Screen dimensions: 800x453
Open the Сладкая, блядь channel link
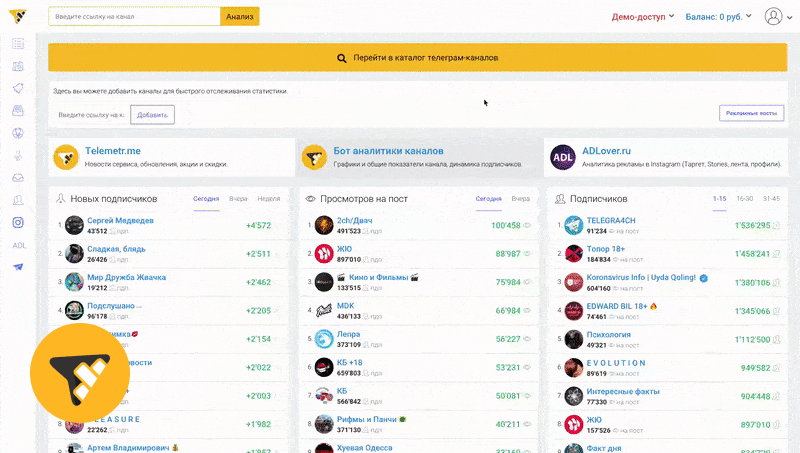(116, 249)
